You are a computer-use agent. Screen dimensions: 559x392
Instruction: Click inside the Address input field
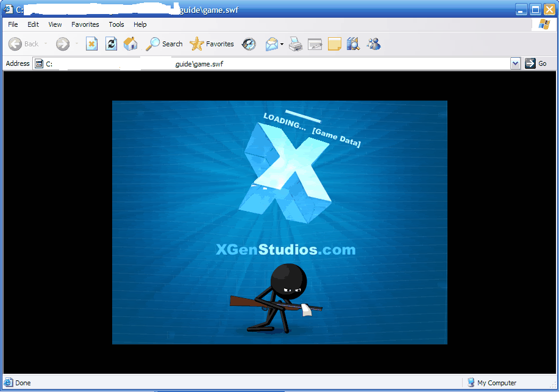(x=274, y=63)
